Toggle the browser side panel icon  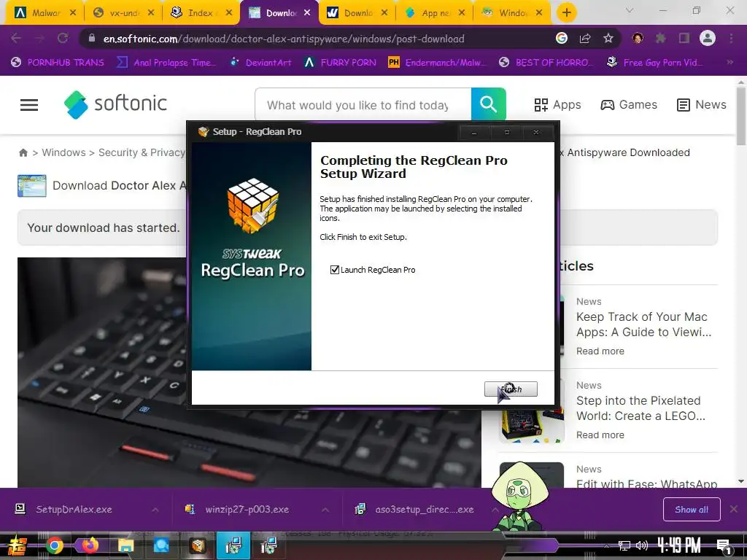tap(684, 38)
